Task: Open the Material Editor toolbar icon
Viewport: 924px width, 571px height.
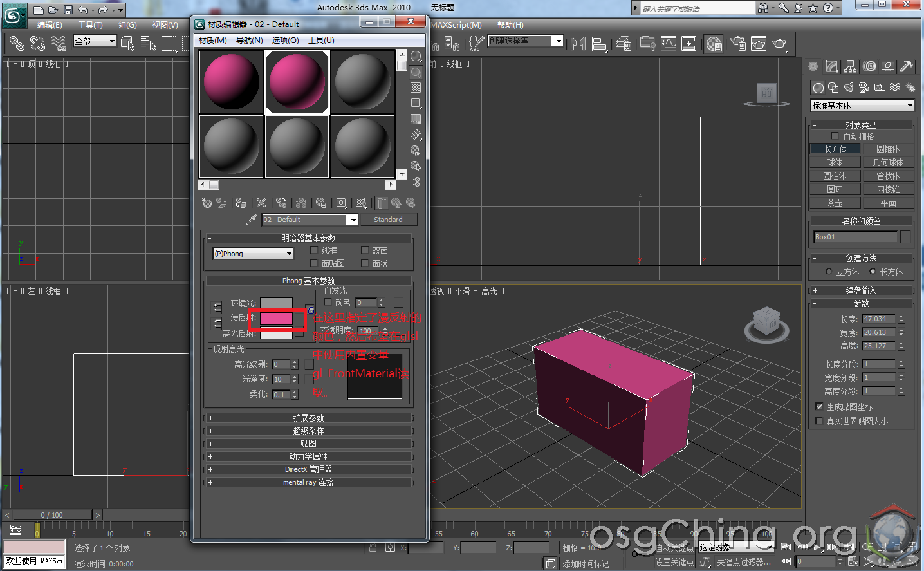Action: click(714, 44)
